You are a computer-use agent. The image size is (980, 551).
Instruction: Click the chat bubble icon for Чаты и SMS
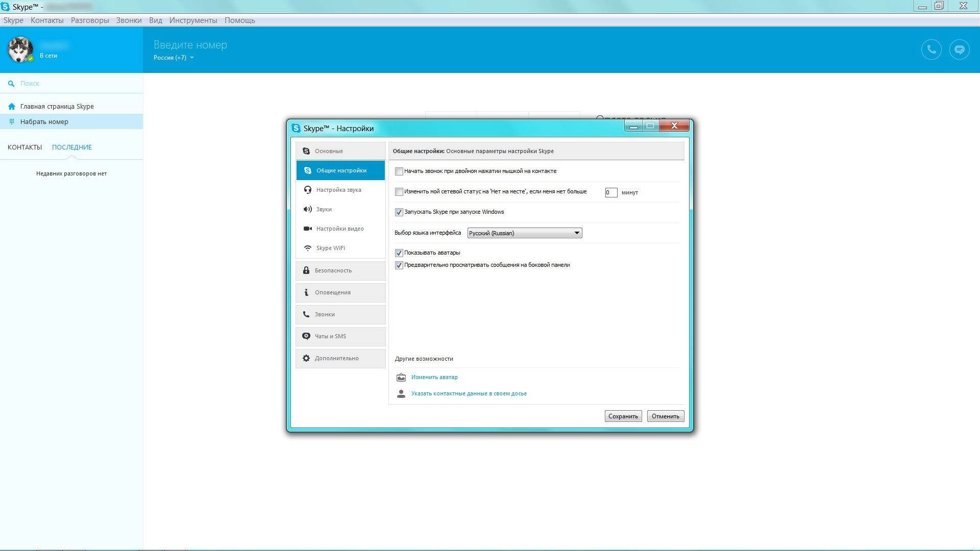pos(306,336)
